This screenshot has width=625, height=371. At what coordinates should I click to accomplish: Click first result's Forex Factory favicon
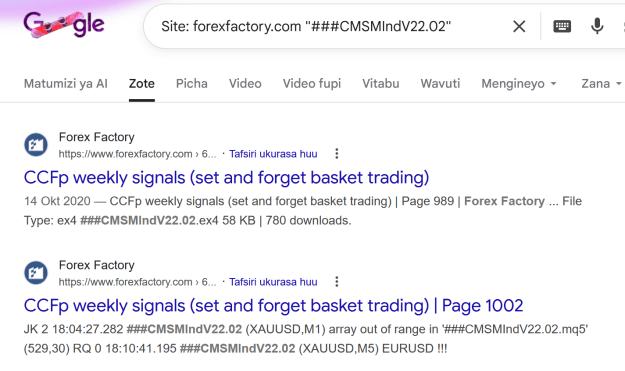(36, 145)
